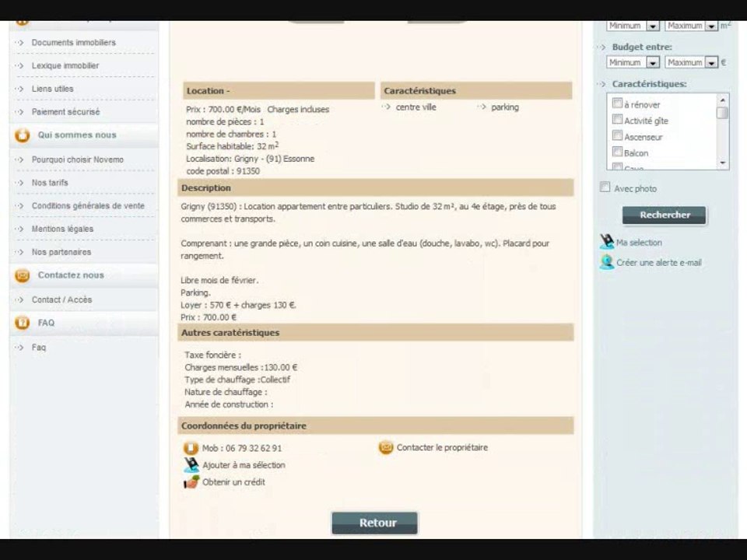Click the Créer une alerte e-mail icon

pyautogui.click(x=606, y=262)
